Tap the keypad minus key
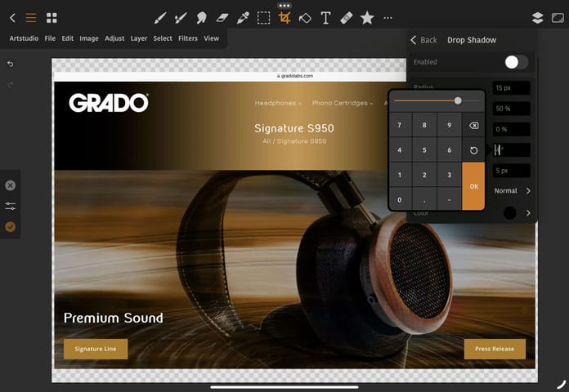 (450, 199)
